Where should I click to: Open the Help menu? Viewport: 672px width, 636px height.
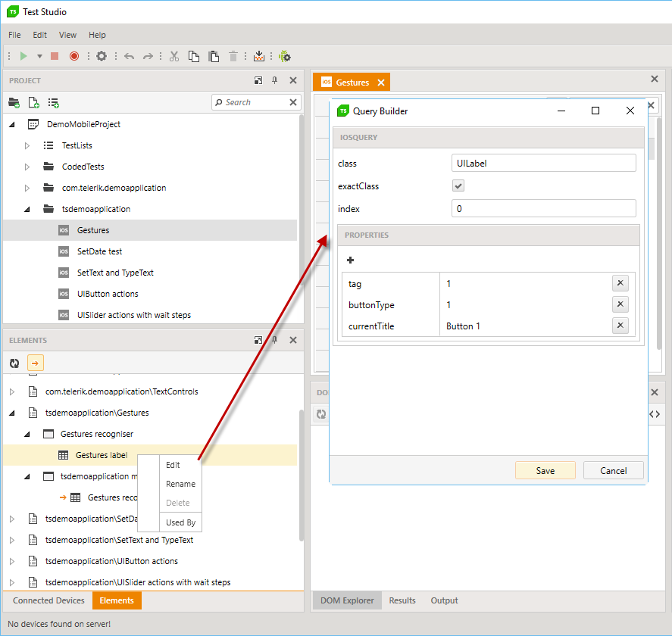(x=97, y=35)
